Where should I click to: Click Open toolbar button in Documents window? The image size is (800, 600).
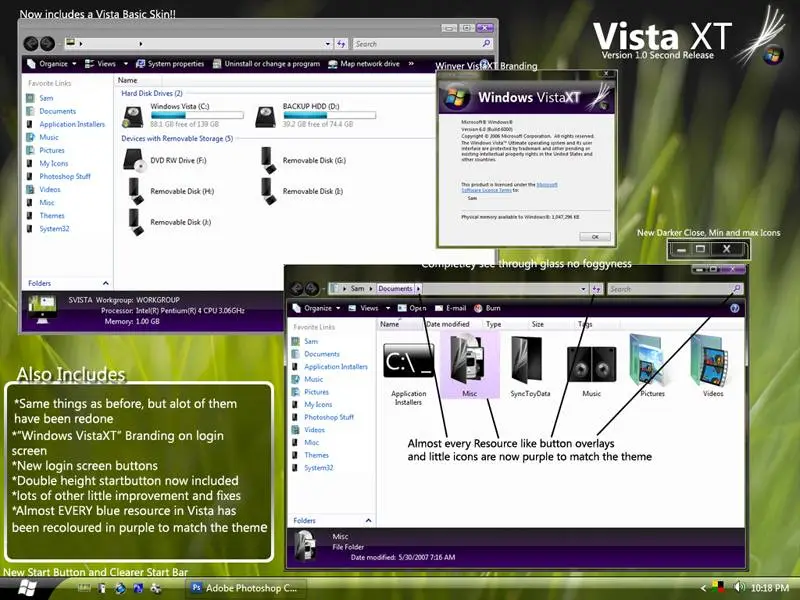(x=412, y=308)
